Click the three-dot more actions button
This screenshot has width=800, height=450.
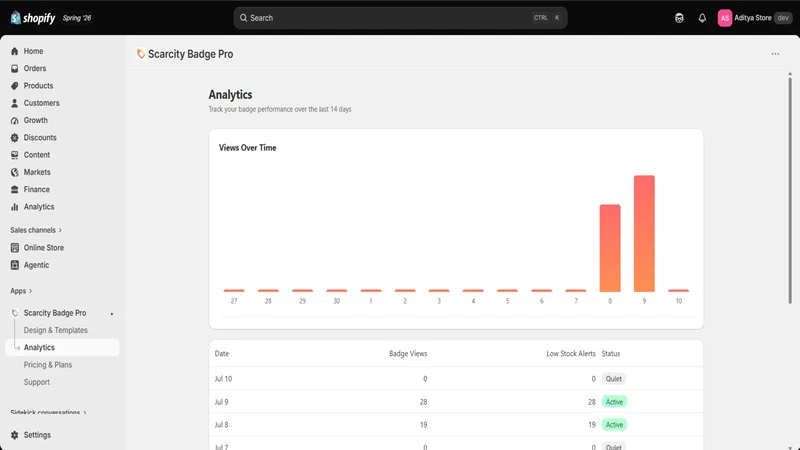(x=775, y=54)
